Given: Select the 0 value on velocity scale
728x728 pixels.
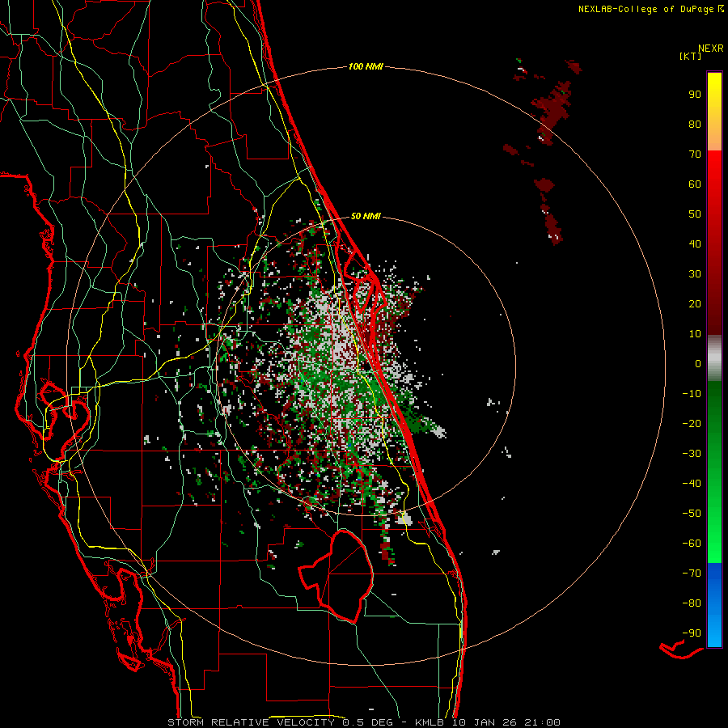Looking at the screenshot, I should click(x=698, y=363).
